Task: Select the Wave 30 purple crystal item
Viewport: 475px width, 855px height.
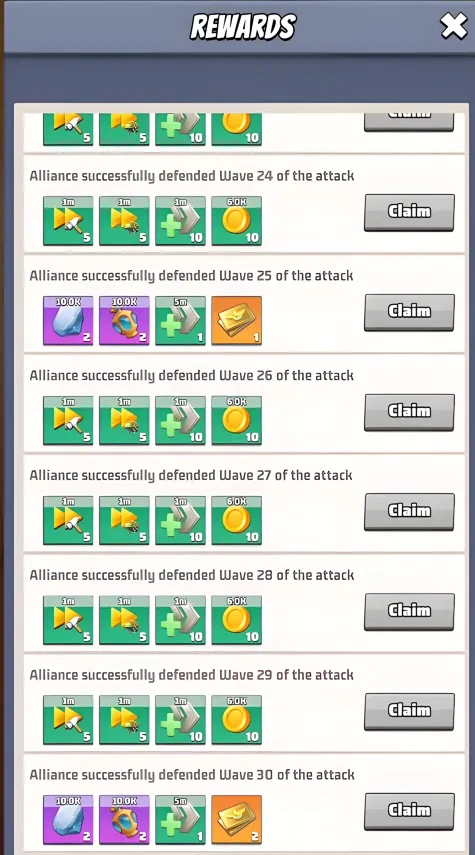Action: coord(68,820)
